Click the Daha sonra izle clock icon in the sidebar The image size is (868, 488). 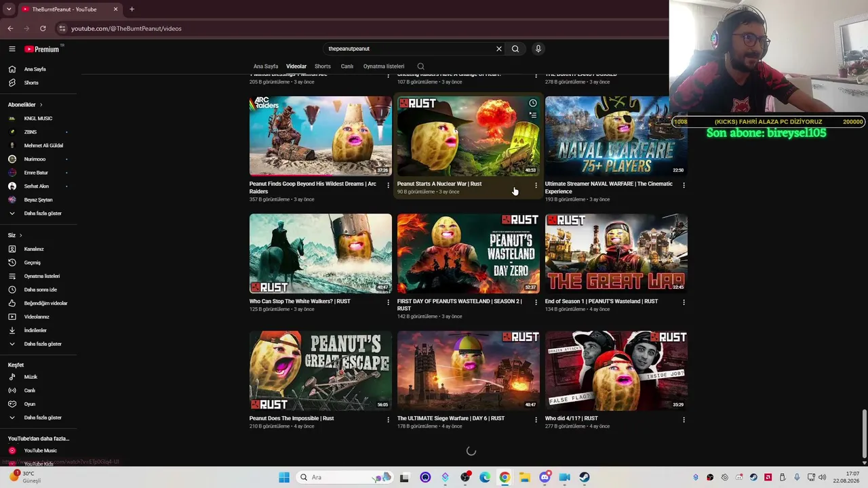click(12, 289)
